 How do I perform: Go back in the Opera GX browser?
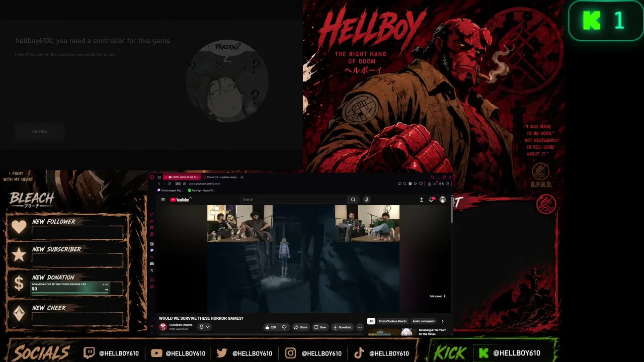159,184
